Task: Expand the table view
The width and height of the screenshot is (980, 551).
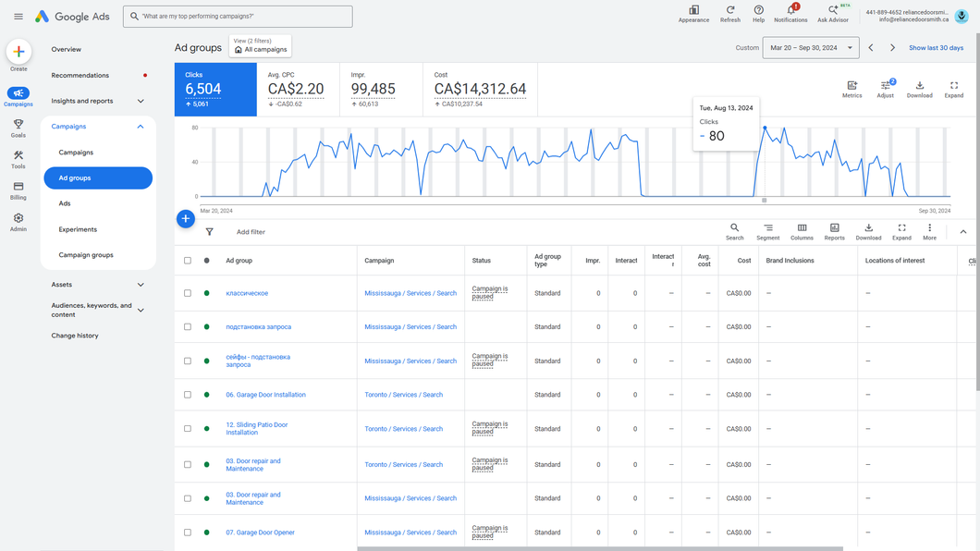Action: (x=901, y=232)
